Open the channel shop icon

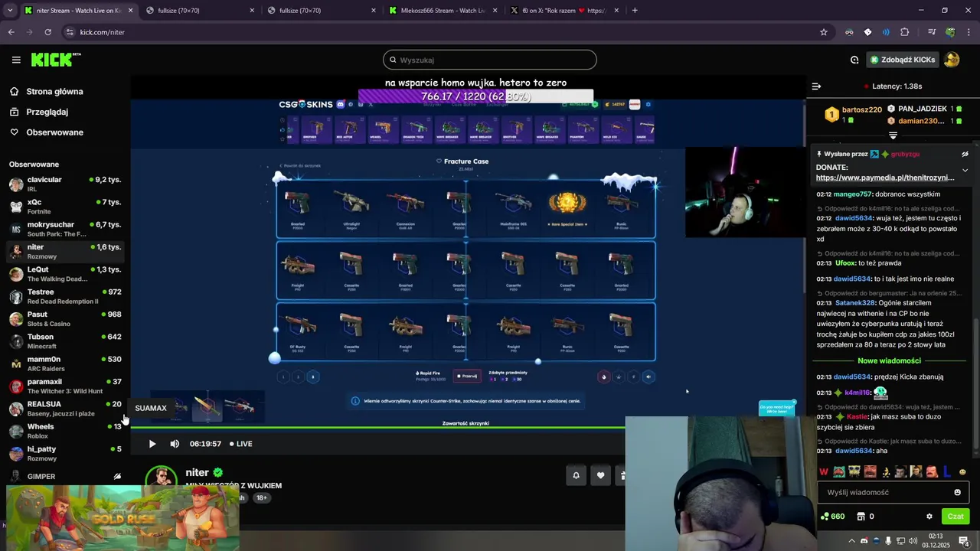click(861, 517)
